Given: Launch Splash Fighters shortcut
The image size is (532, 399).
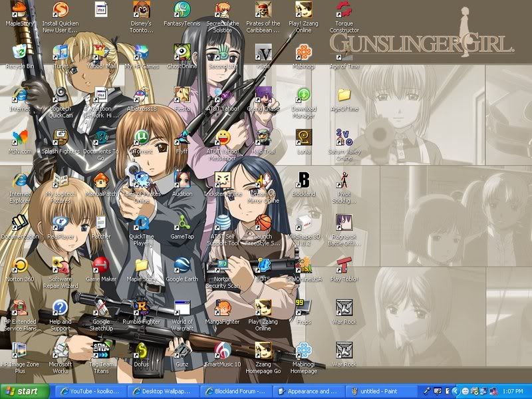Looking at the screenshot, I should (61, 138).
